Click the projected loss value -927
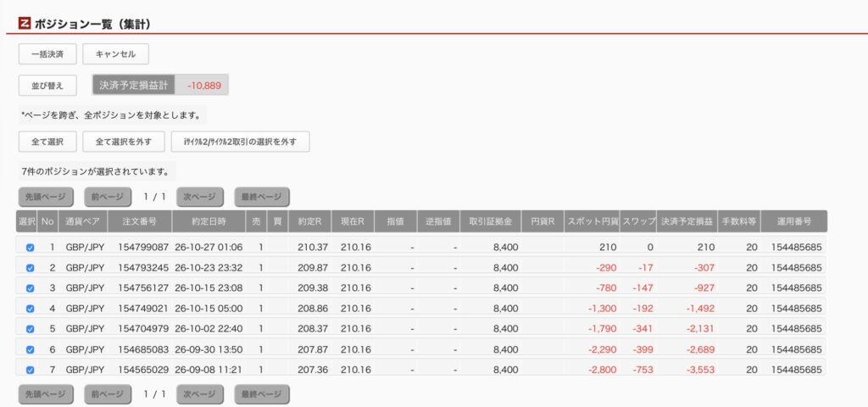The image size is (868, 407). pyautogui.click(x=704, y=288)
